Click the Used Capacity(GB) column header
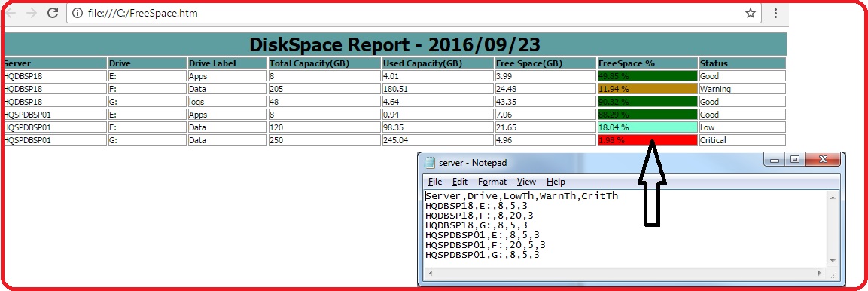This screenshot has width=868, height=291. [x=438, y=63]
